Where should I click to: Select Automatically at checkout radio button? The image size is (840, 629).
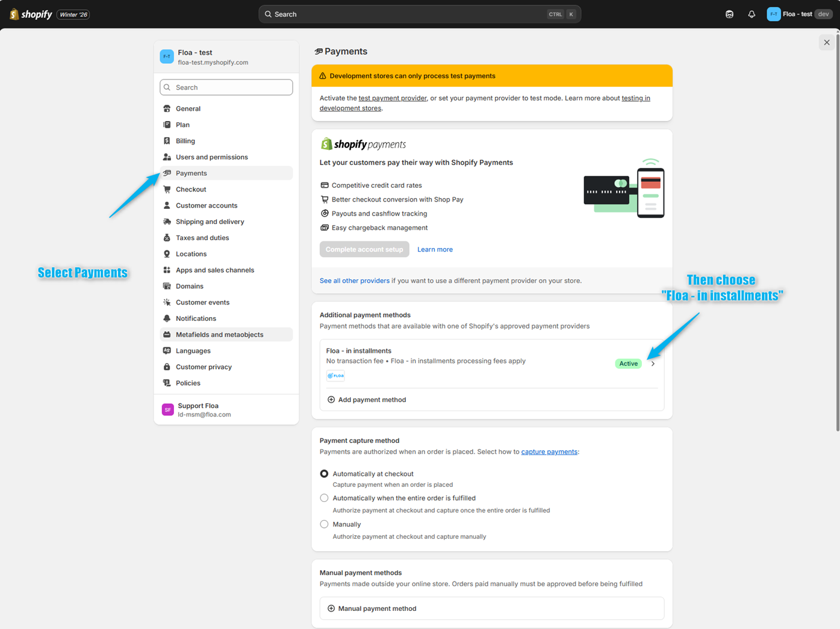[x=324, y=474]
